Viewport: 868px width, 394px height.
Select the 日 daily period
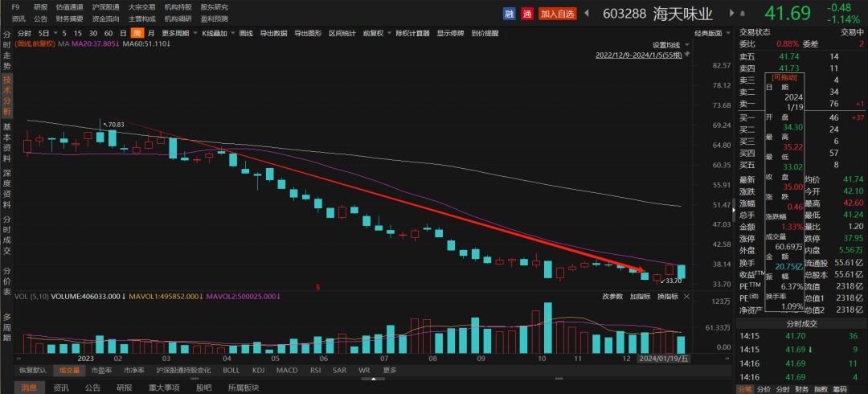(x=123, y=33)
